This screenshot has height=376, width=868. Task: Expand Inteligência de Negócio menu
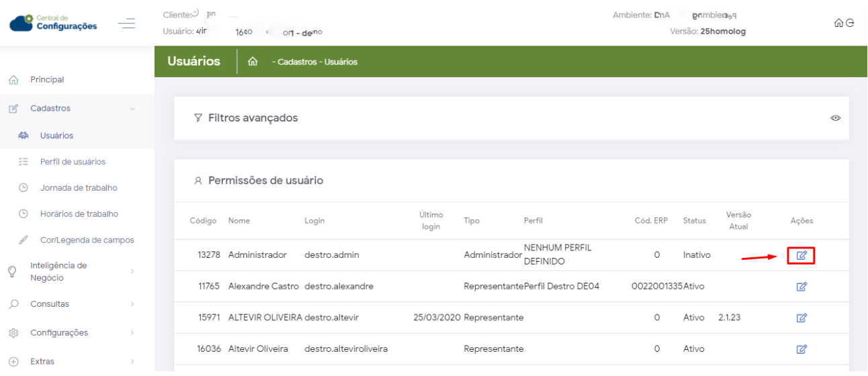(x=132, y=271)
